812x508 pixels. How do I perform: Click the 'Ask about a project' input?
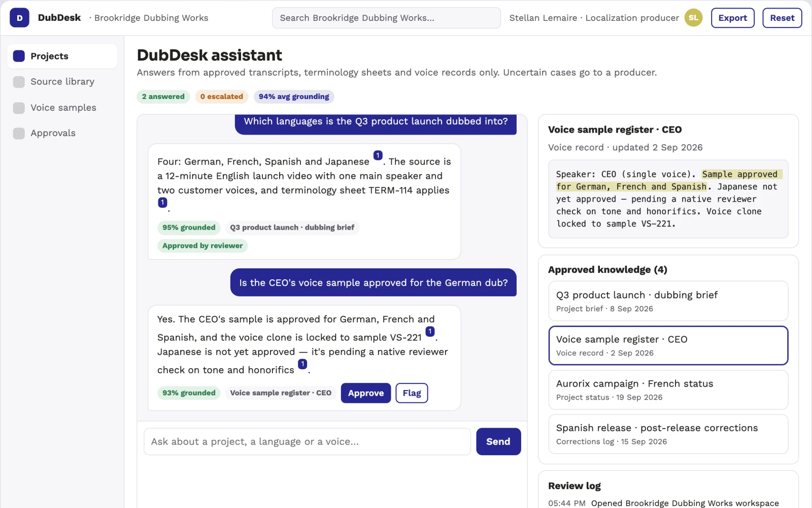[x=307, y=441]
